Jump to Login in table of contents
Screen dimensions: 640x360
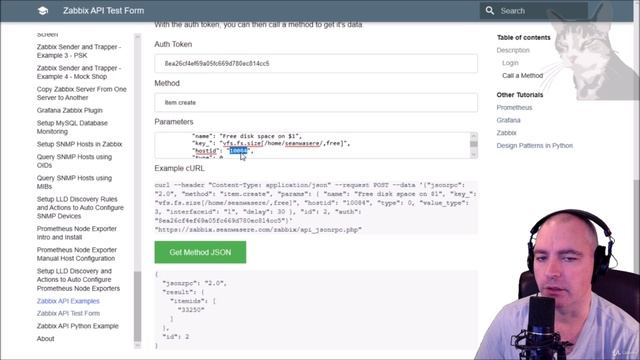coord(510,63)
